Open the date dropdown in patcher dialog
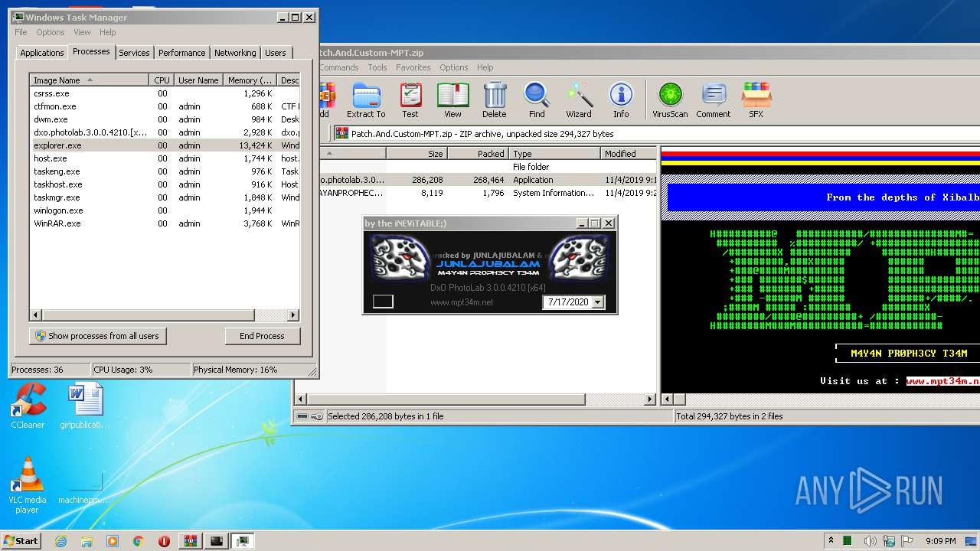This screenshot has height=551, width=980. (598, 302)
